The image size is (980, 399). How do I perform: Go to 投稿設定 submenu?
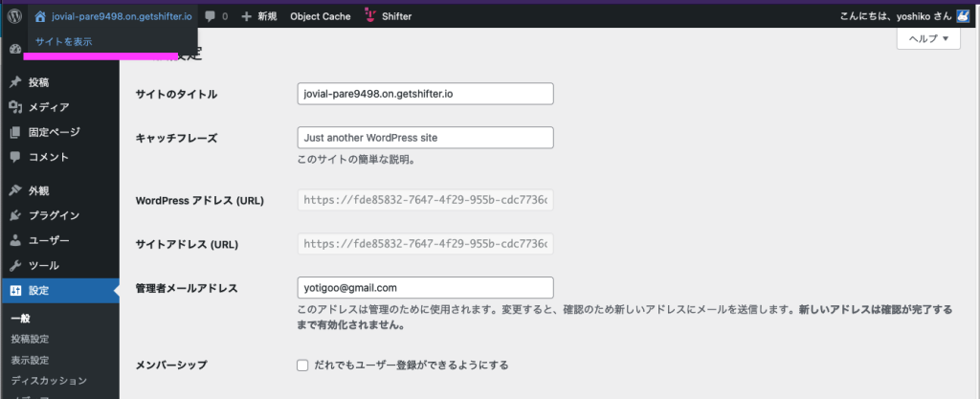pos(30,339)
